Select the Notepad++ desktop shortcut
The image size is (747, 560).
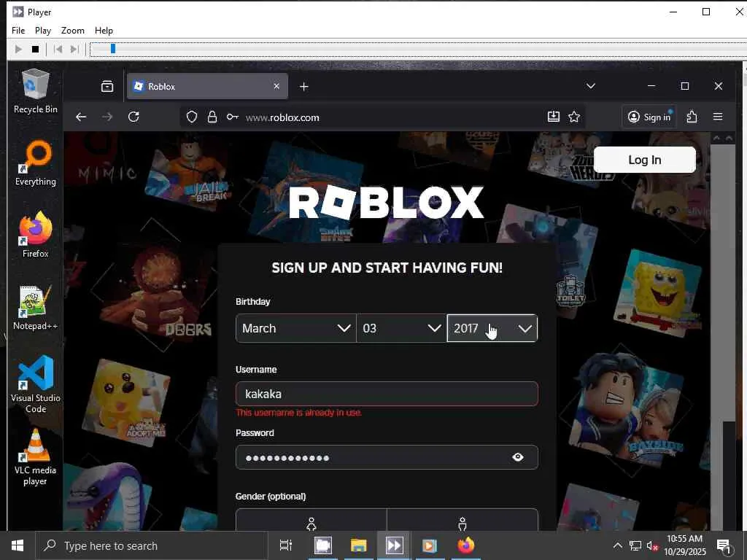click(35, 308)
